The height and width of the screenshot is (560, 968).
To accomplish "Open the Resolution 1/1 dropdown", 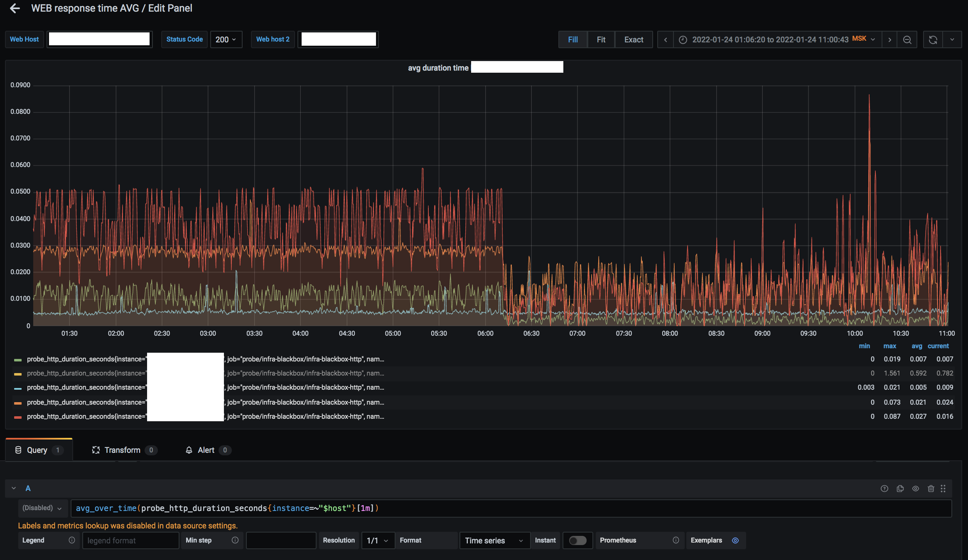I will pos(376,540).
